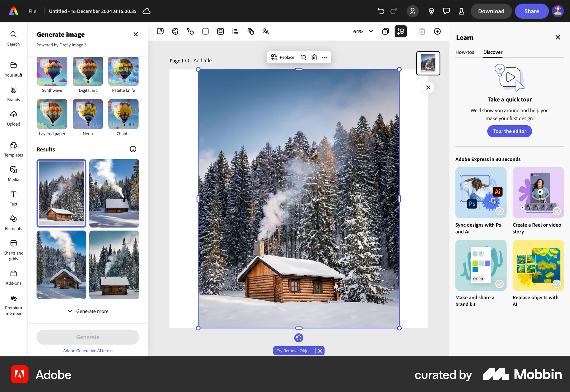Open the Resize tool in the toolbar
Image resolution: width=570 pixels, height=392 pixels.
point(160,31)
